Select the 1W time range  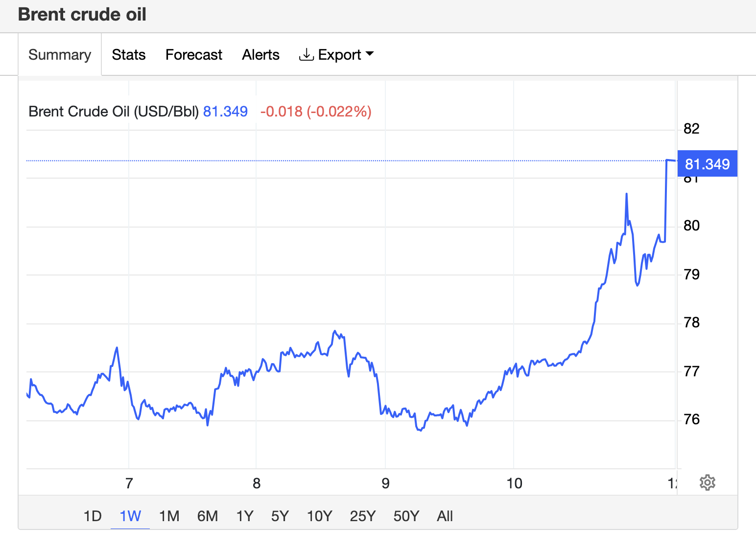point(130,516)
